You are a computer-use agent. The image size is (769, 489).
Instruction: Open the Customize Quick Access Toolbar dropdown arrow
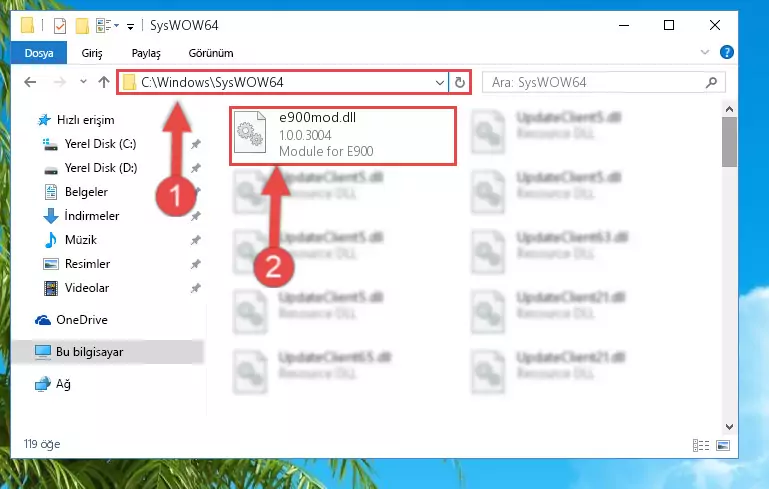130,26
